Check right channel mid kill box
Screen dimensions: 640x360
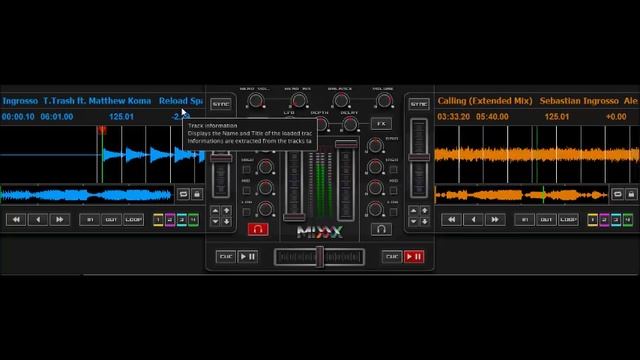[393, 190]
